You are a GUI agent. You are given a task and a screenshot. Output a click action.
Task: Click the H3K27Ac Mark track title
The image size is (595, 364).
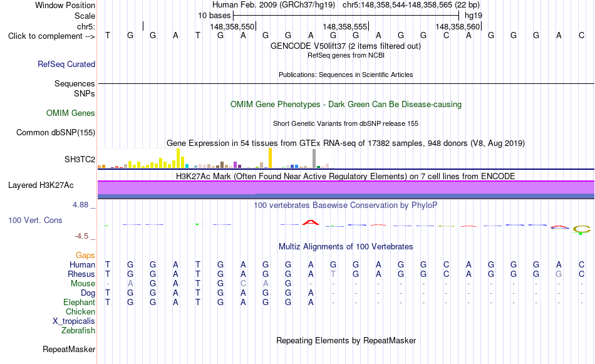click(x=346, y=177)
